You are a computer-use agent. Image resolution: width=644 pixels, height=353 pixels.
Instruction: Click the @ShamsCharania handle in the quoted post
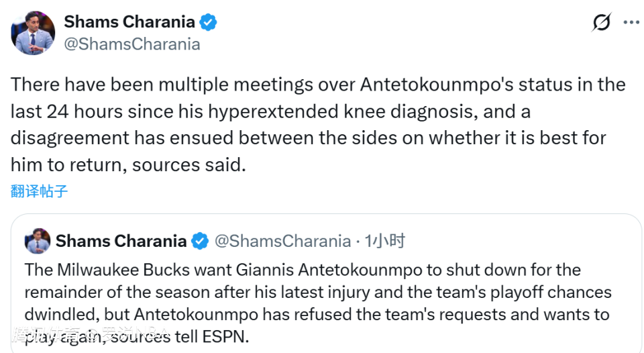pos(282,241)
